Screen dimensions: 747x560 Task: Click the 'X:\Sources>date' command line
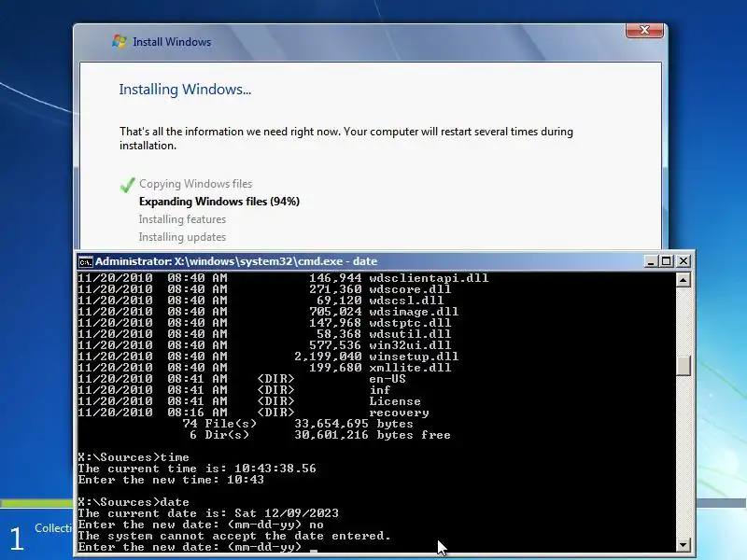click(x=134, y=502)
